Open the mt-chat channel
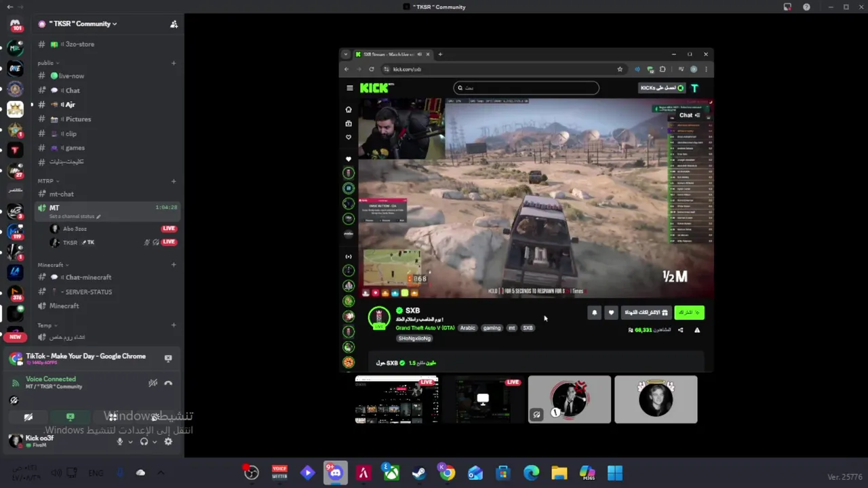The image size is (868, 488). point(107,194)
